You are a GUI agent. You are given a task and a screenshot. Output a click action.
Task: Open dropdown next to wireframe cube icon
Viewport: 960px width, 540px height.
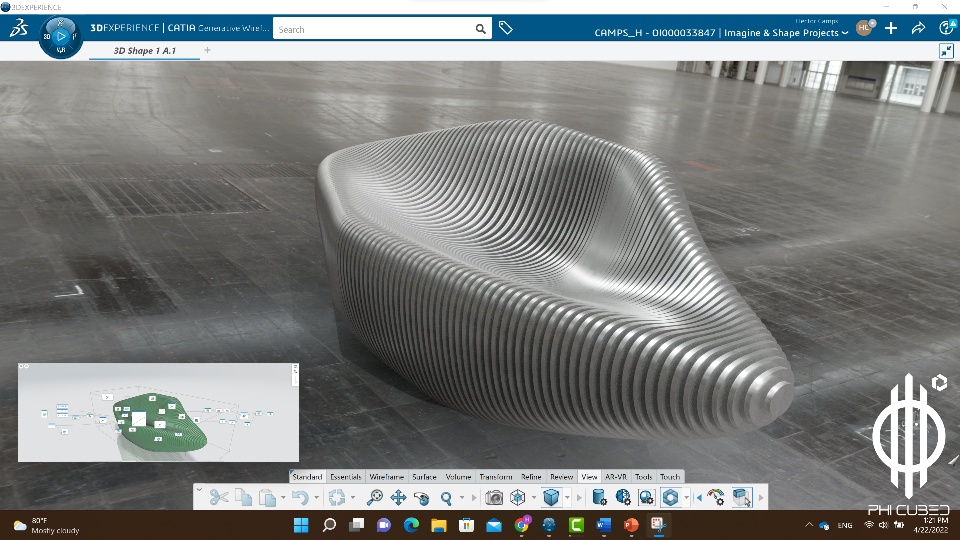tap(534, 498)
